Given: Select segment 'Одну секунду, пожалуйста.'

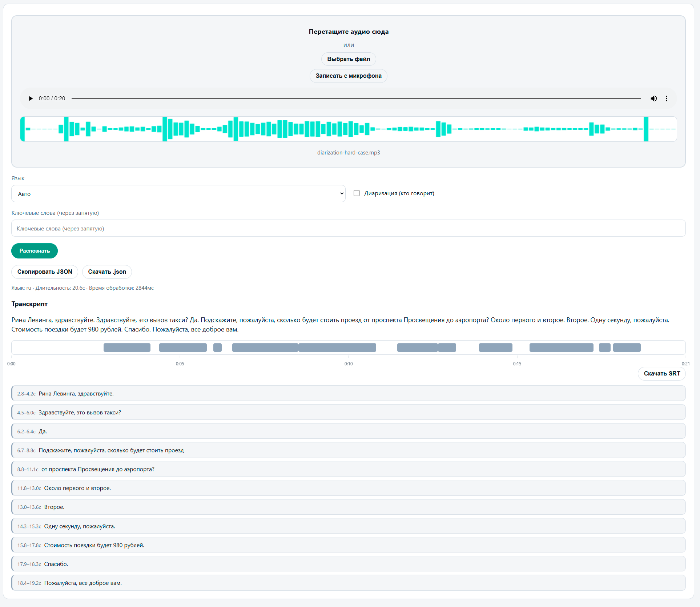Looking at the screenshot, I should [349, 526].
